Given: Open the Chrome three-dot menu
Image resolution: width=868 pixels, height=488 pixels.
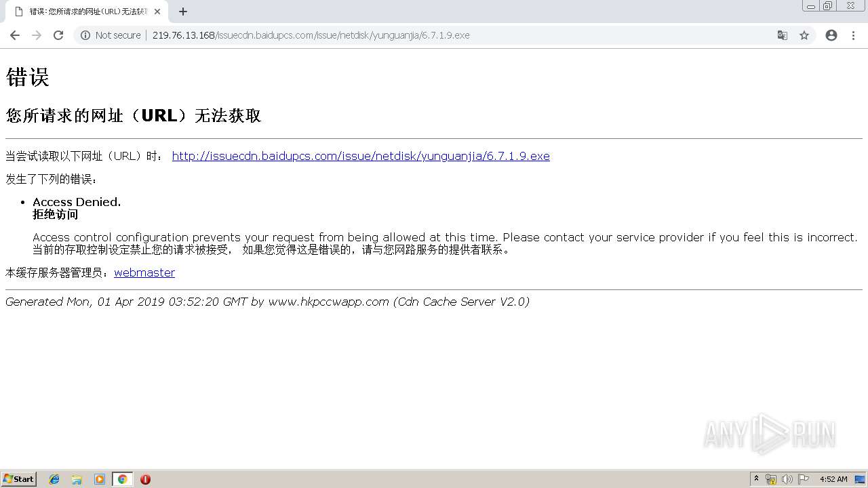Looking at the screenshot, I should pyautogui.click(x=854, y=35).
